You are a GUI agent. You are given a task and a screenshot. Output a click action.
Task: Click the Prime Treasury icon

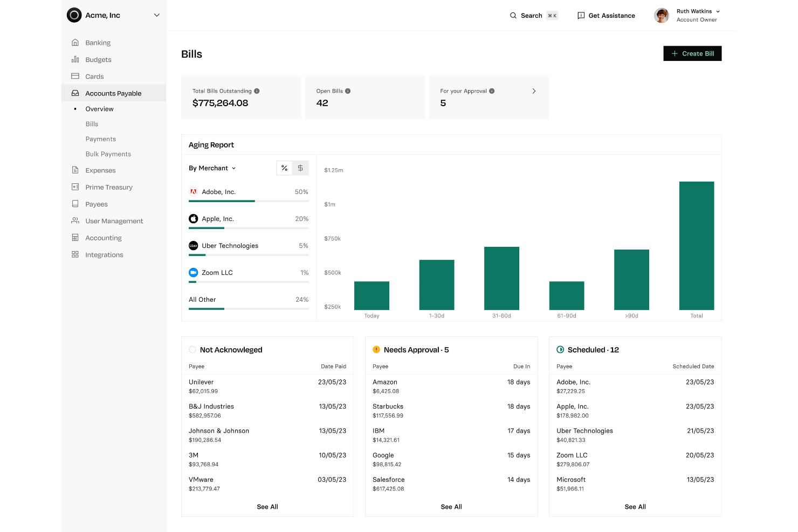[75, 186]
